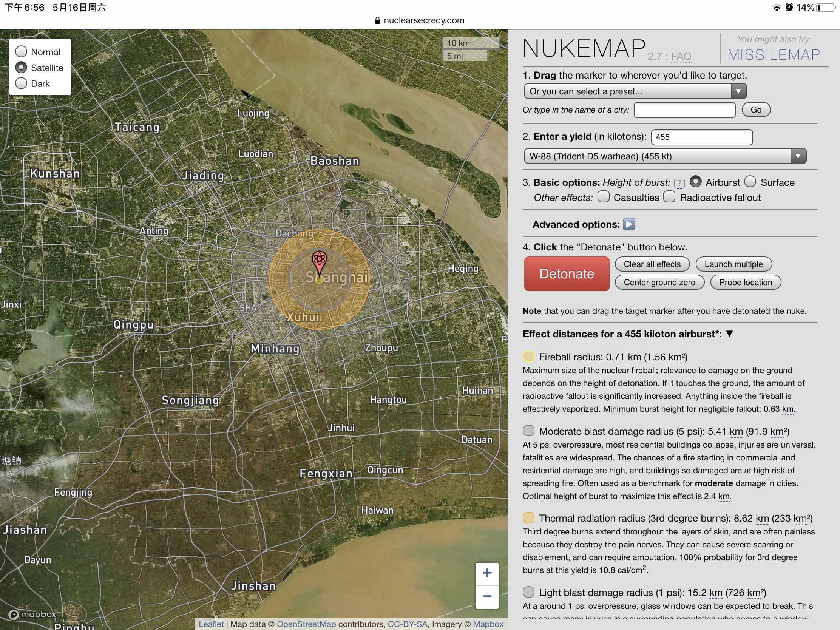Click the Jinshan label on map
The width and height of the screenshot is (840, 630).
pyautogui.click(x=253, y=586)
